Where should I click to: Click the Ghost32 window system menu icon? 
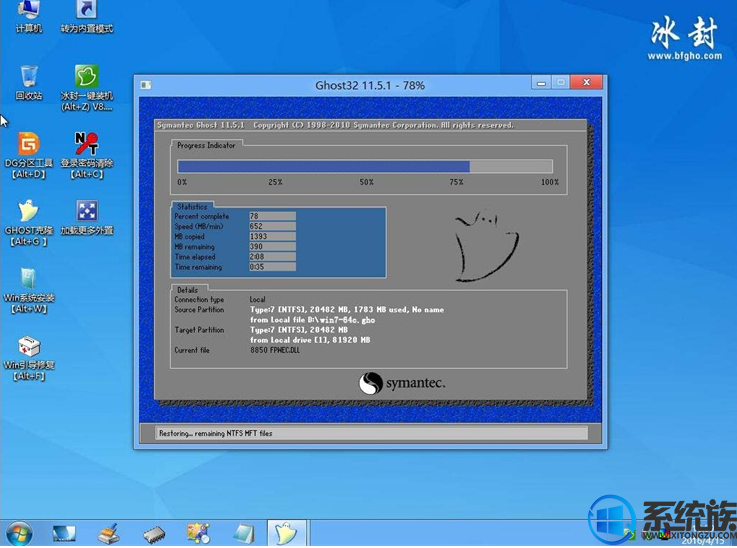pyautogui.click(x=146, y=85)
